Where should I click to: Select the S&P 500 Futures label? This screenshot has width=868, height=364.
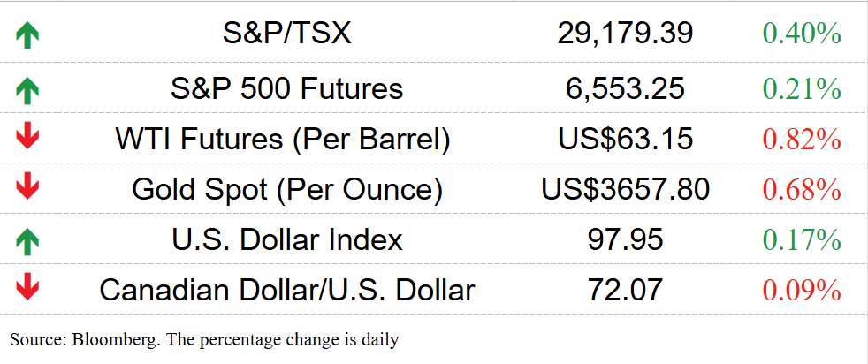(x=286, y=88)
